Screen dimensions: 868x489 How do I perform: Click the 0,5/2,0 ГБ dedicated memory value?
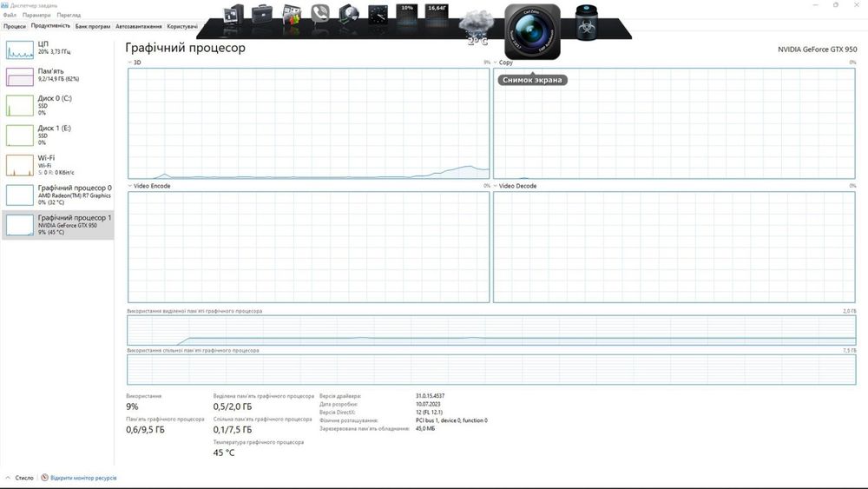click(233, 406)
